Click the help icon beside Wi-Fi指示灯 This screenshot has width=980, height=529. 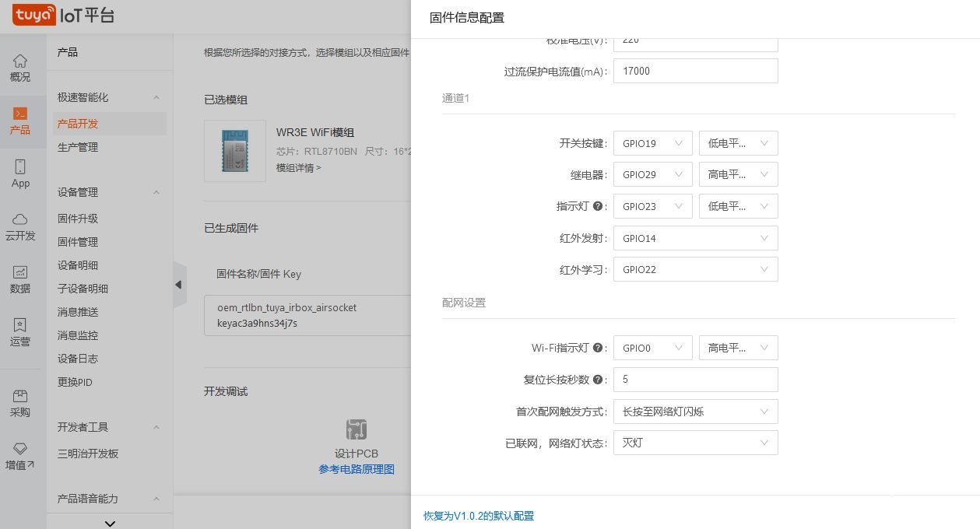point(598,348)
